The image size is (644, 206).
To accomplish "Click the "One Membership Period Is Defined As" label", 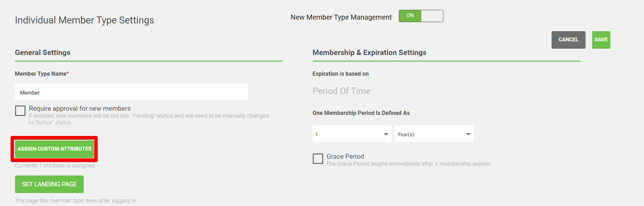I will tap(361, 113).
